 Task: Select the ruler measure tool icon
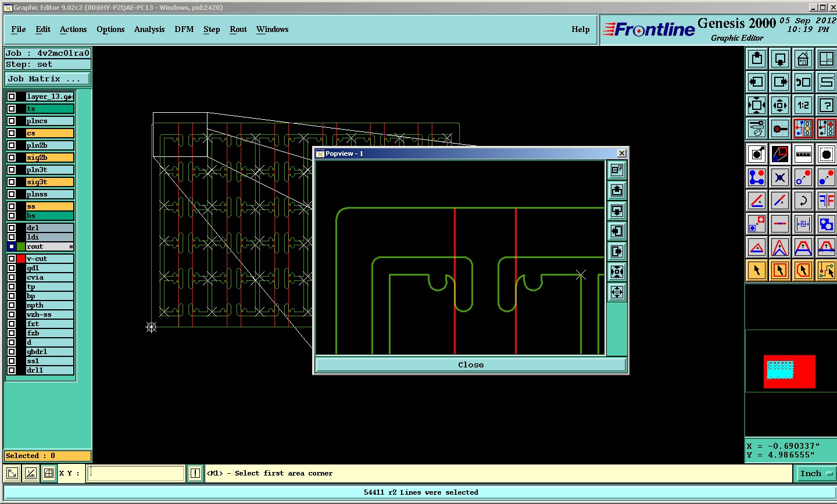click(x=803, y=154)
